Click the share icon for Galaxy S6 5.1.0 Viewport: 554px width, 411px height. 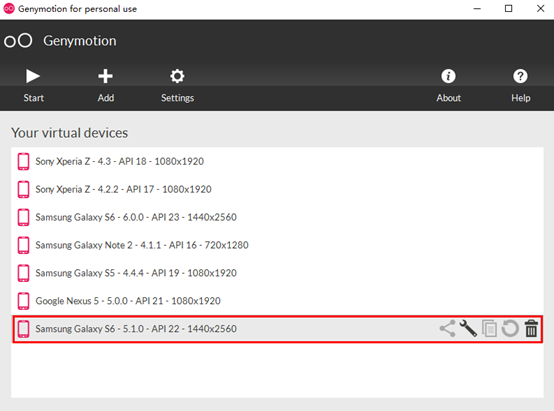[447, 329]
